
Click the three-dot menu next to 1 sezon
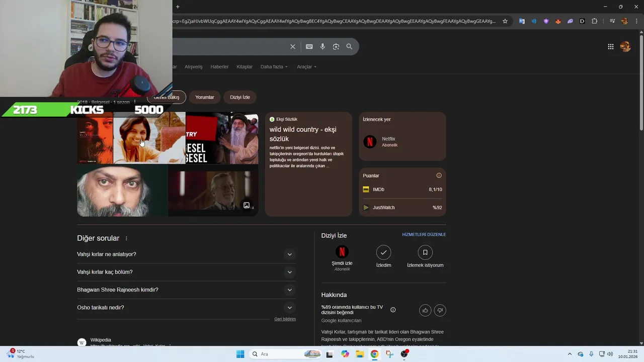(x=134, y=102)
